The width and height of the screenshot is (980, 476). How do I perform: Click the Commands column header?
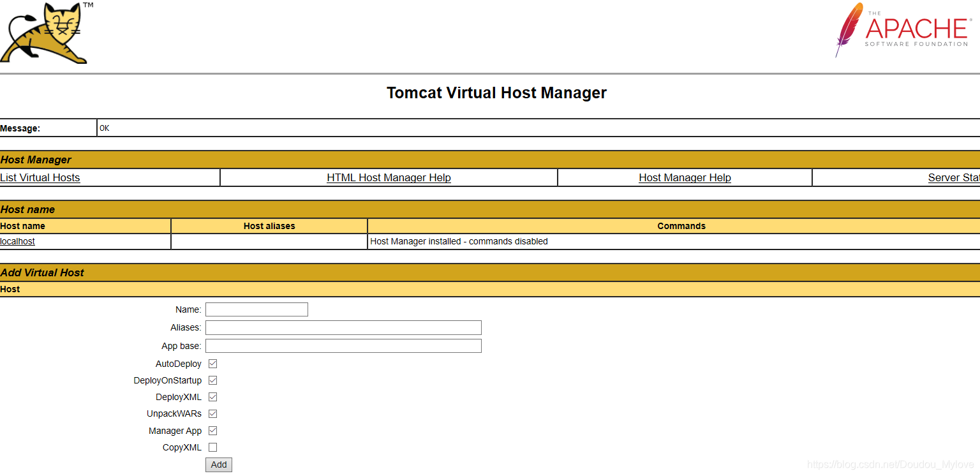pyautogui.click(x=681, y=226)
